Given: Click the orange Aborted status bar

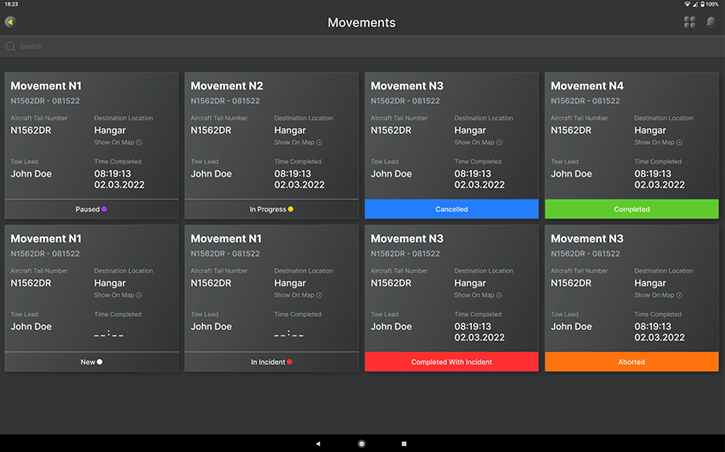Looking at the screenshot, I should [631, 362].
